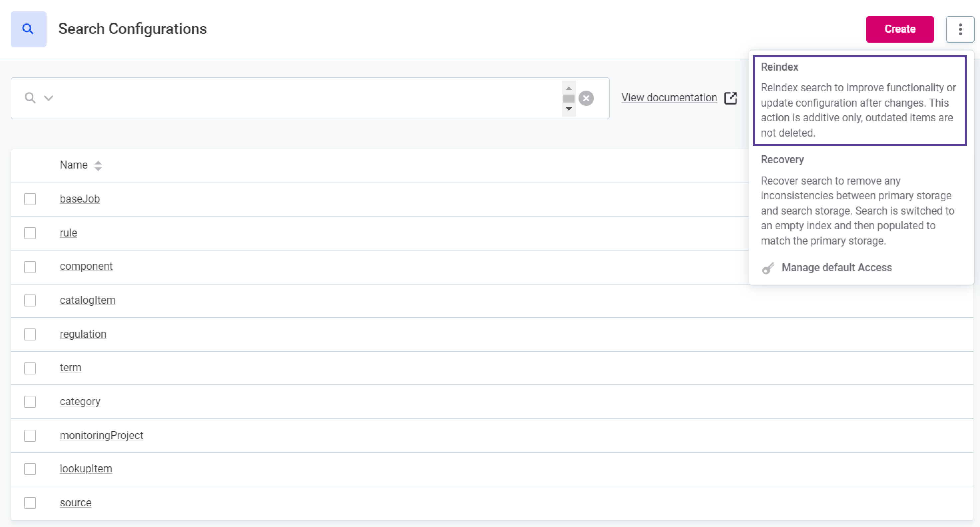
Task: Toggle the checkbox for rule row
Action: [x=31, y=233]
